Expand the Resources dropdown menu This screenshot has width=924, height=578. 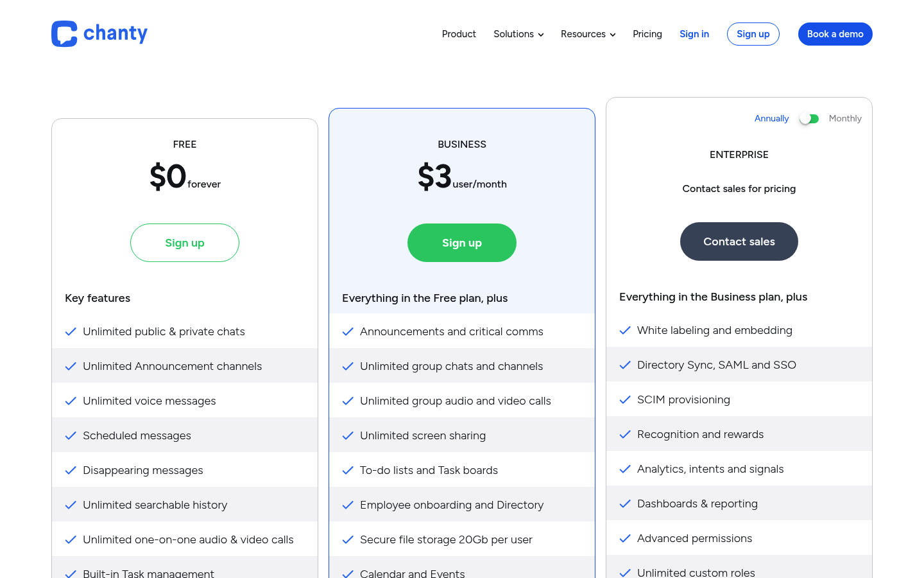pos(588,34)
